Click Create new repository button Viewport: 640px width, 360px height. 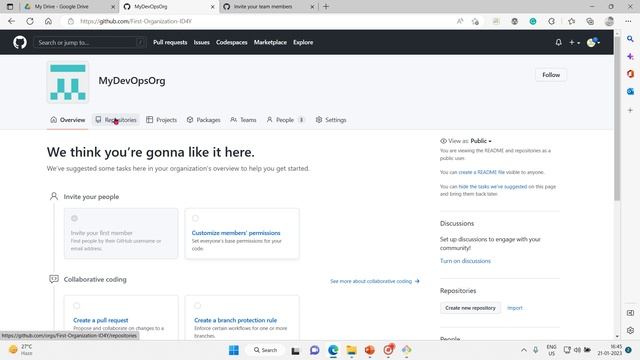(x=470, y=308)
